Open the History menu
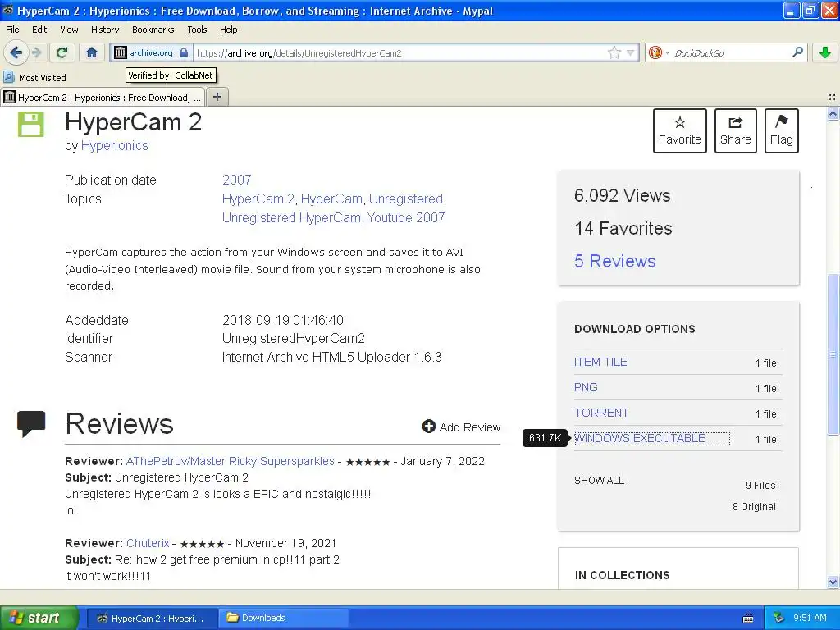The height and width of the screenshot is (630, 840). [104, 30]
